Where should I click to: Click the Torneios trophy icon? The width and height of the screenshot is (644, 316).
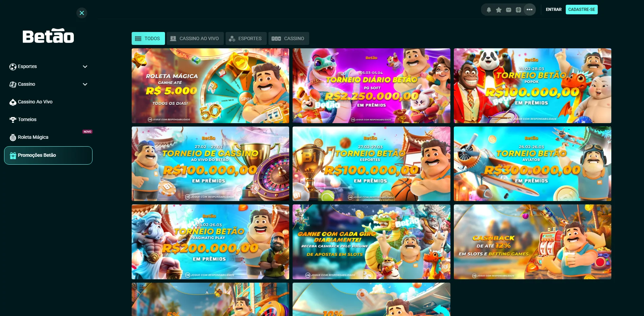(x=13, y=120)
